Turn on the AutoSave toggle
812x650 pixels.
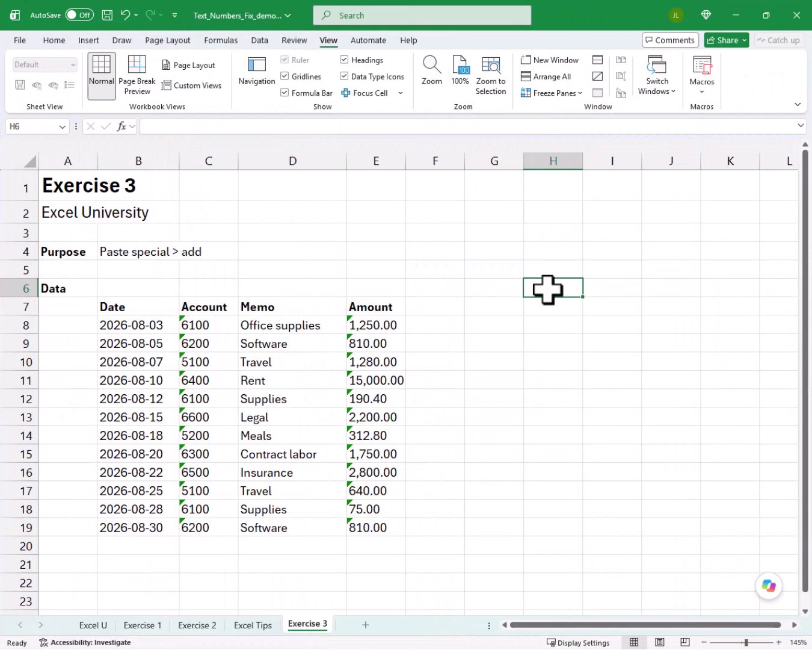(79, 15)
